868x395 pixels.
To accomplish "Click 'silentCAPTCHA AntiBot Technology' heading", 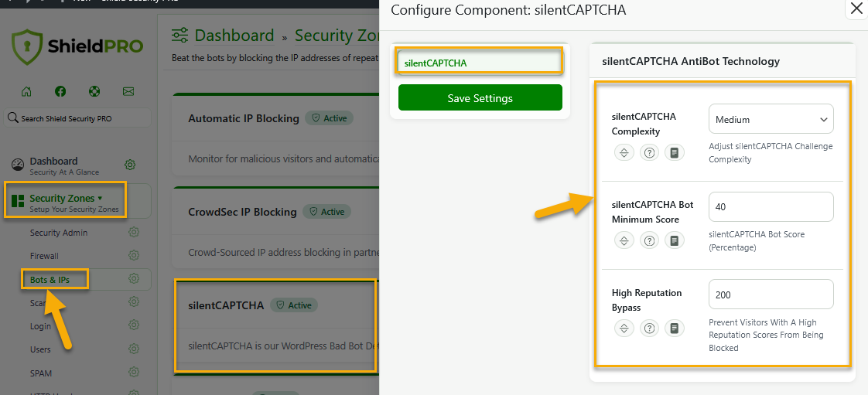I will [x=691, y=61].
